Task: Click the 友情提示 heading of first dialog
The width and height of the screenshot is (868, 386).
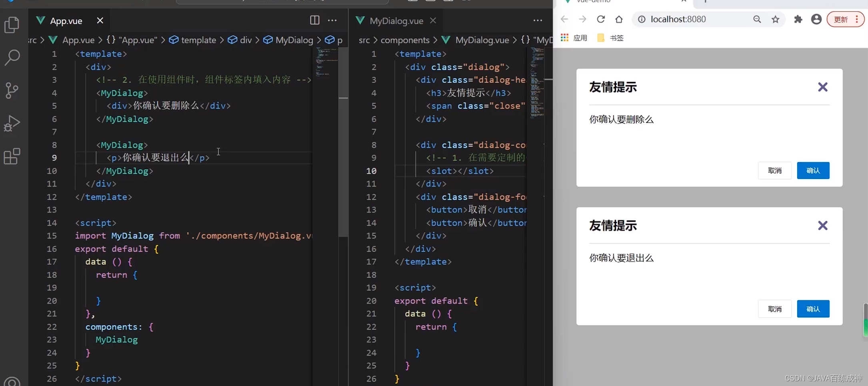Action: click(x=613, y=87)
